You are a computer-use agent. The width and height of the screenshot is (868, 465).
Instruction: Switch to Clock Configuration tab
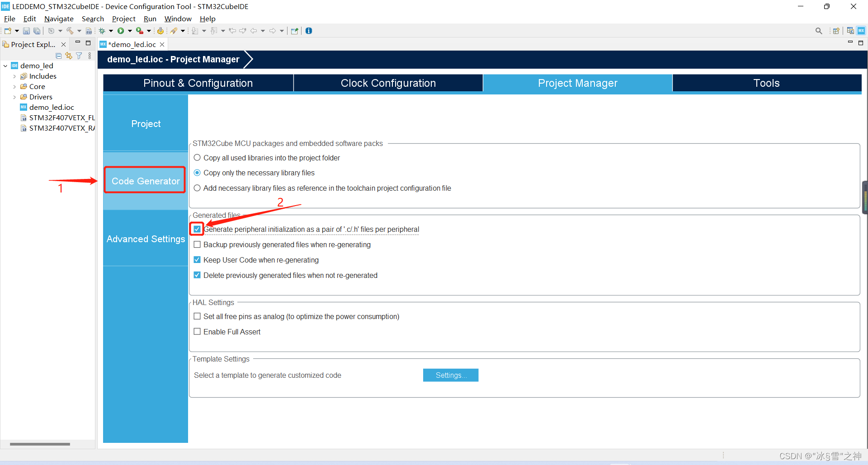tap(388, 83)
